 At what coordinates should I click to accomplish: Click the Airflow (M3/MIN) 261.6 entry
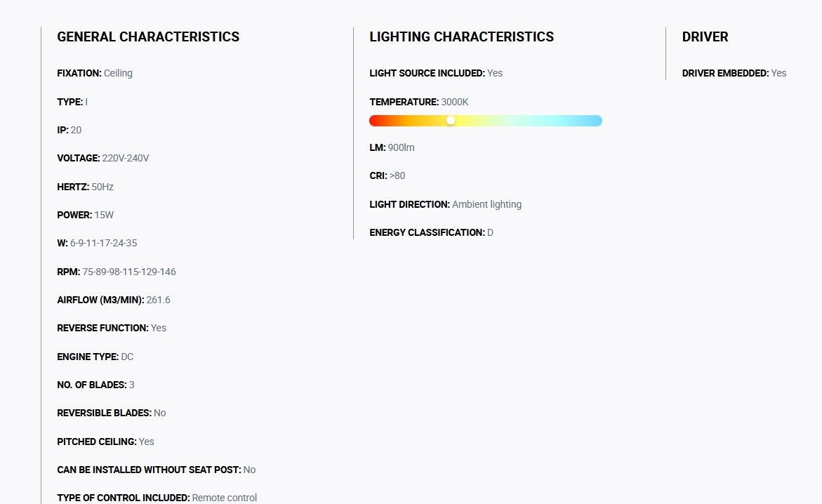[114, 300]
